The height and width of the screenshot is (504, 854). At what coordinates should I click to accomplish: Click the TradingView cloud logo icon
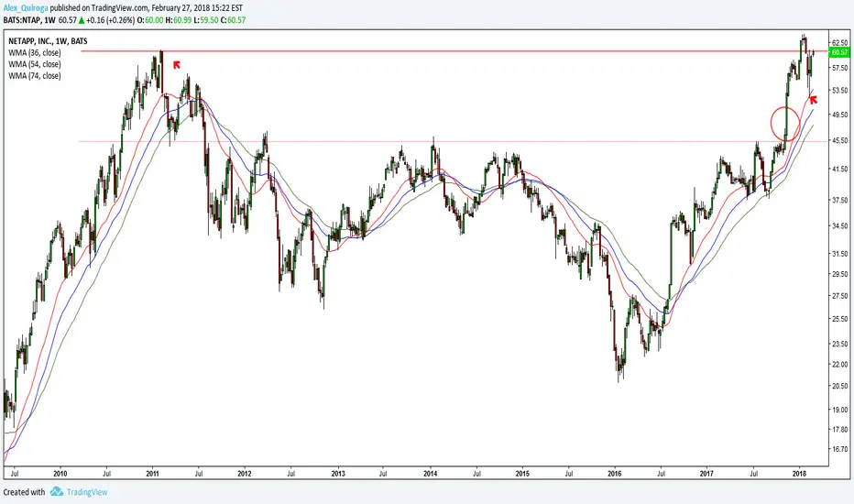(57, 491)
